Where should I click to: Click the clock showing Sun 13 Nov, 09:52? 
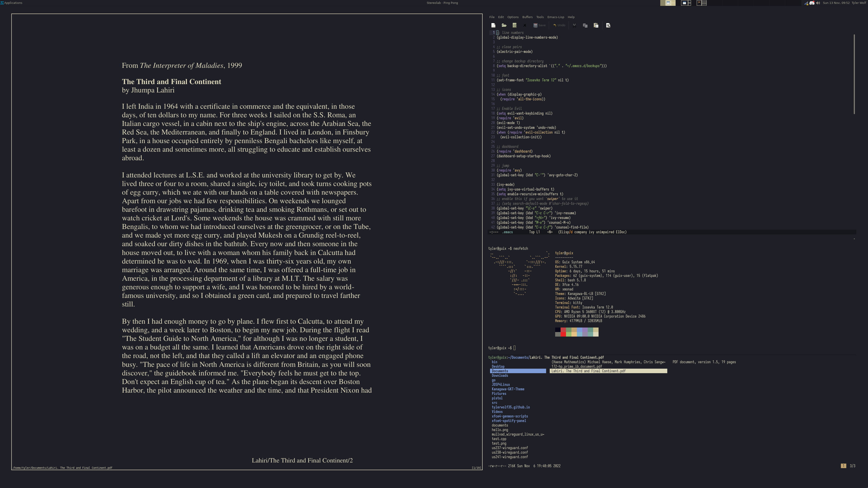point(836,3)
